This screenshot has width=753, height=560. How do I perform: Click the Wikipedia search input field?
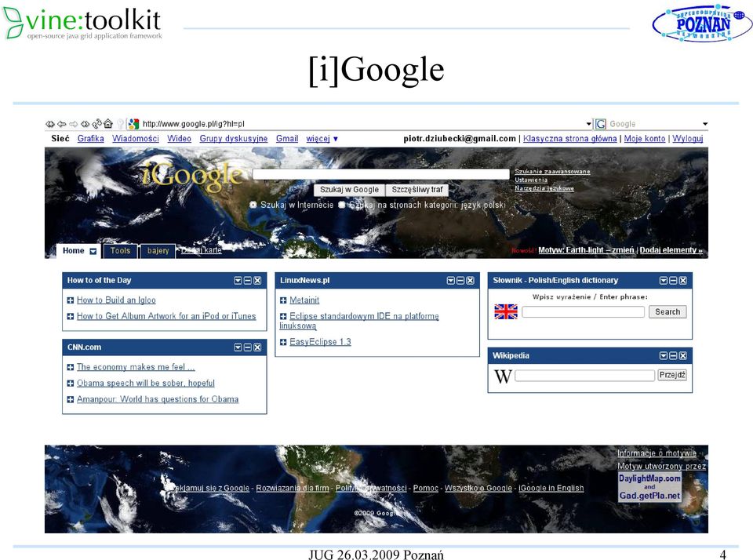point(585,375)
